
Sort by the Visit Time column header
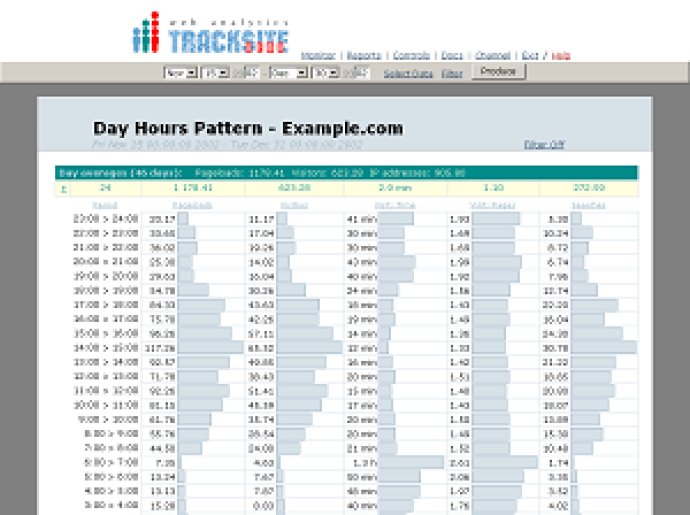395,206
